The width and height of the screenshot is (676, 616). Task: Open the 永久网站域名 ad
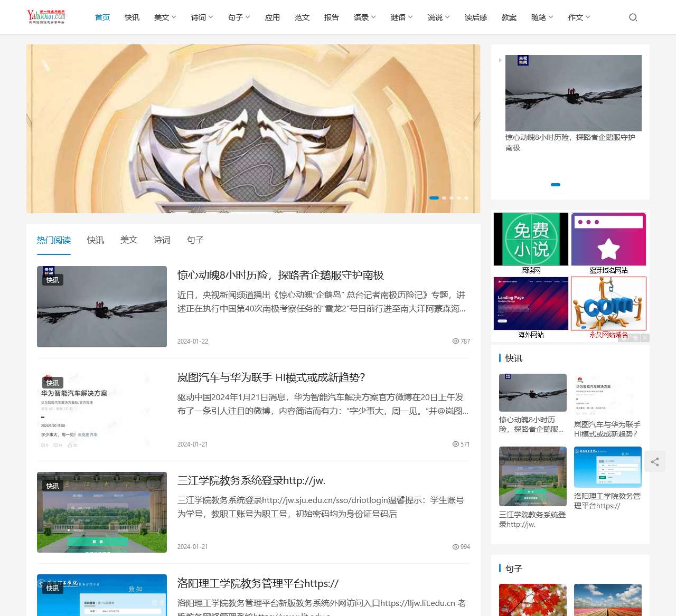click(x=608, y=308)
